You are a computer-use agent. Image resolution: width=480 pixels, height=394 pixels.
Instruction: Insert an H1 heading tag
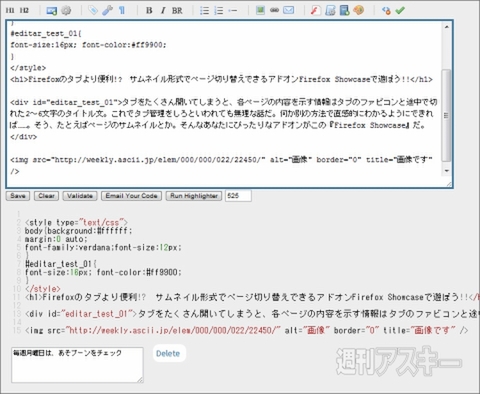pos(10,10)
